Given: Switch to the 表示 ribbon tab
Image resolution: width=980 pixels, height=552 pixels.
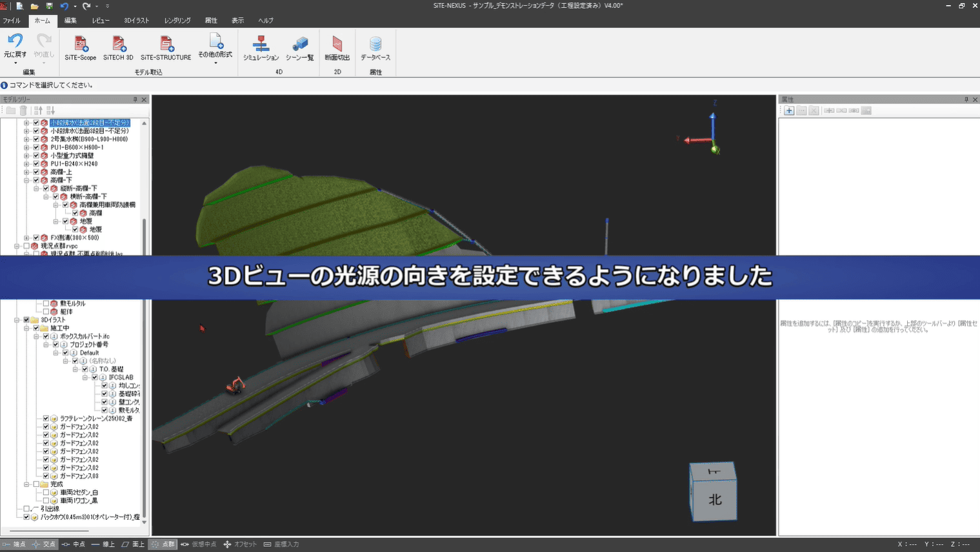Looking at the screenshot, I should pyautogui.click(x=237, y=21).
